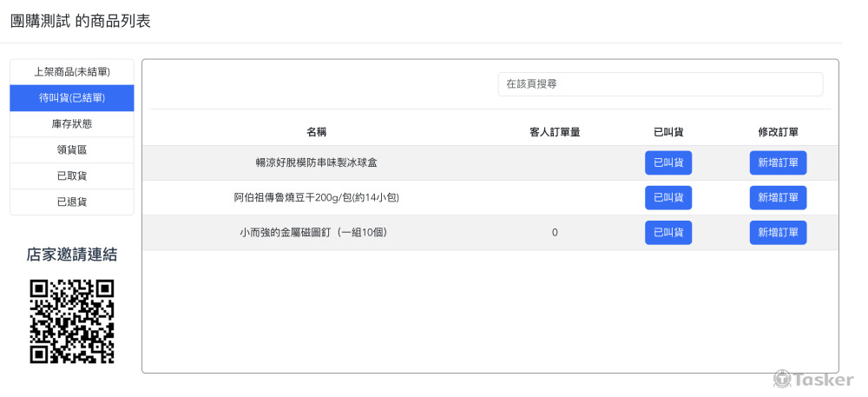The width and height of the screenshot is (868, 397).
Task: Click the 店家邀請連結 heading
Action: (x=72, y=255)
